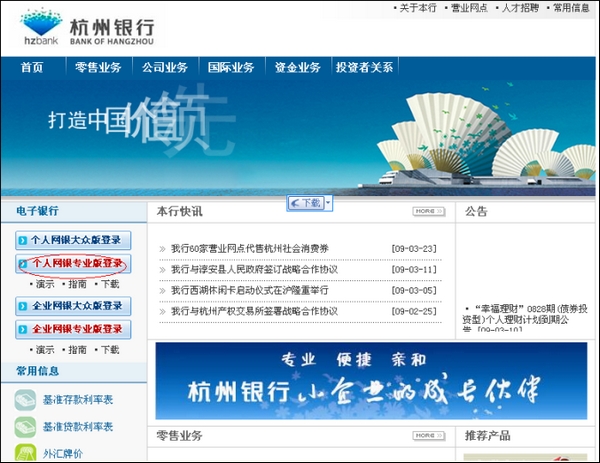Open 演示 under enterprise professional login
This screenshot has width=600, height=463.
45,350
